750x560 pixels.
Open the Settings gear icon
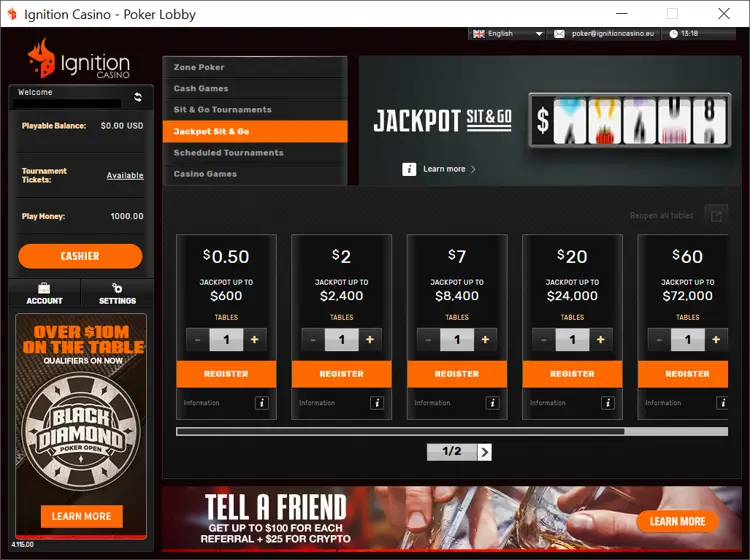[117, 288]
